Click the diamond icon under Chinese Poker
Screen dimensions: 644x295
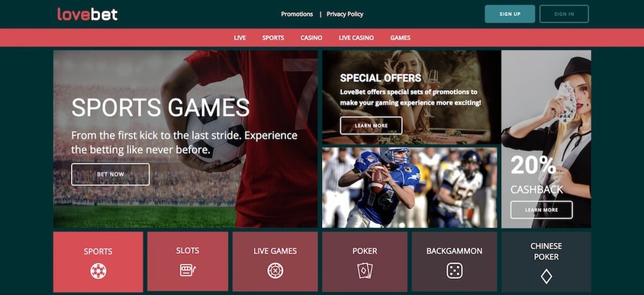coord(546,276)
